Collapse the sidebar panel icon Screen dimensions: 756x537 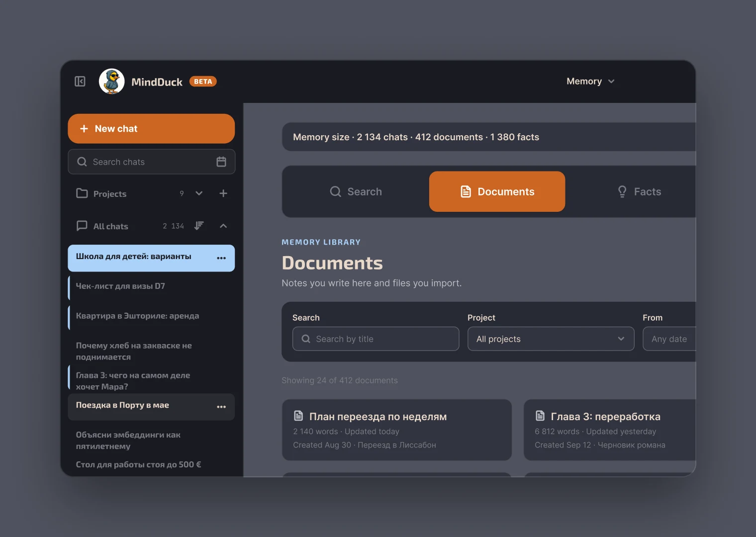pos(80,82)
